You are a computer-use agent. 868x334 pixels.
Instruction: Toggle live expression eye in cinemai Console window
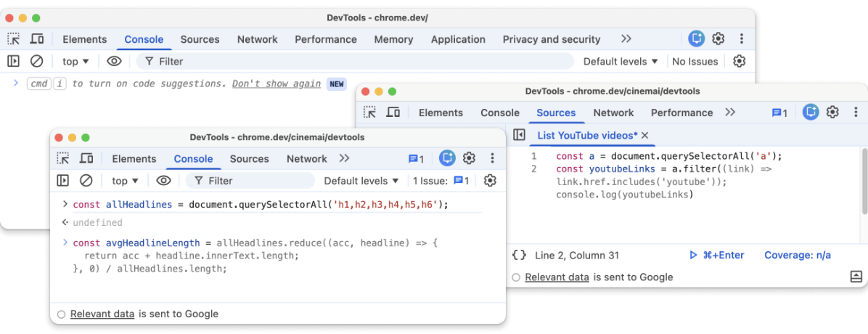click(163, 181)
